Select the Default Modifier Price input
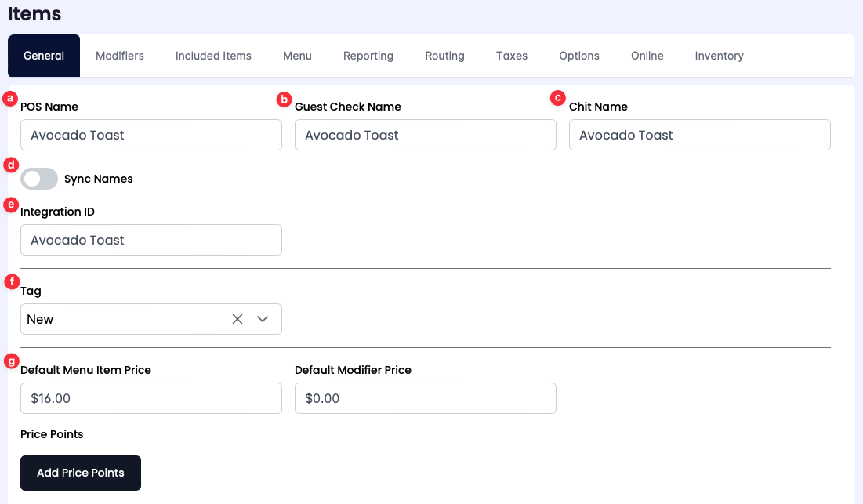Screen dimensions: 863x504 [426, 398]
